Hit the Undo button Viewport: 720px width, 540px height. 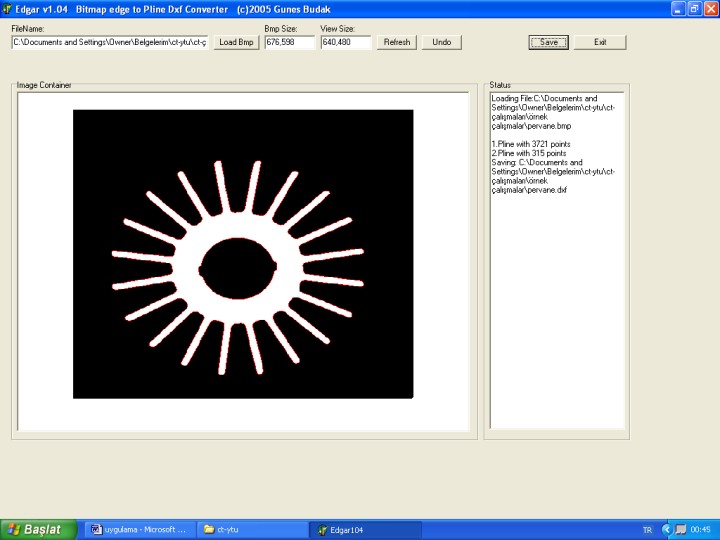pos(441,43)
